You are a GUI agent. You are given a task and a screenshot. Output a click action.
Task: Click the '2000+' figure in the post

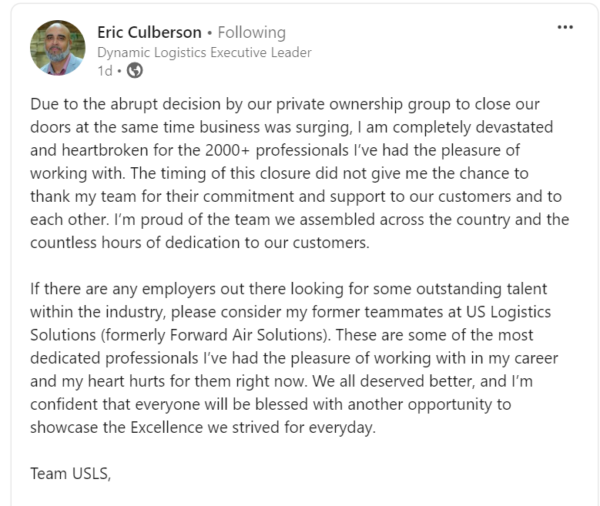(227, 150)
